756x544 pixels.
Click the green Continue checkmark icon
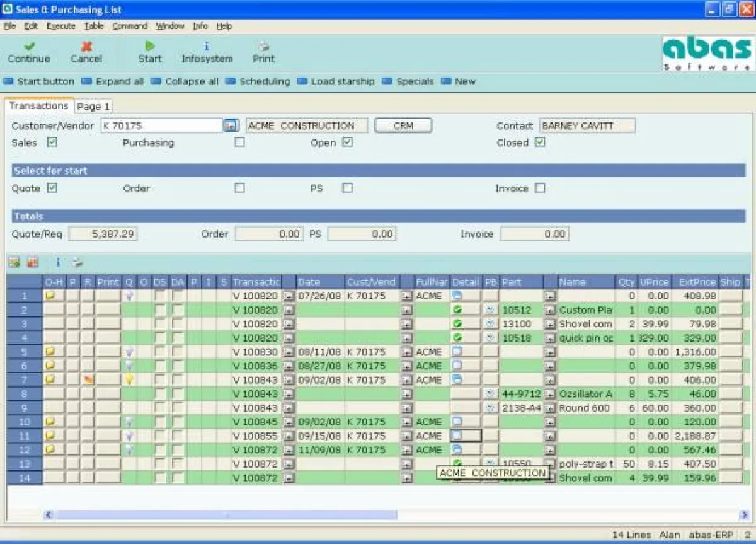click(28, 46)
